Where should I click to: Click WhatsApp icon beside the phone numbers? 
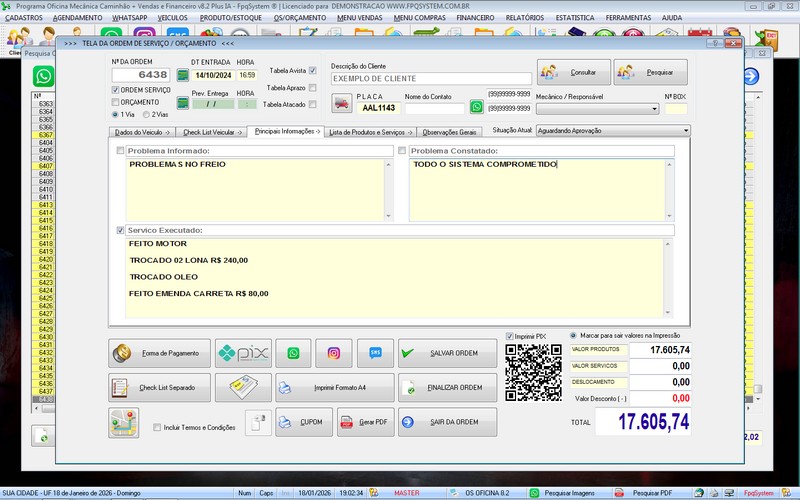tap(477, 107)
